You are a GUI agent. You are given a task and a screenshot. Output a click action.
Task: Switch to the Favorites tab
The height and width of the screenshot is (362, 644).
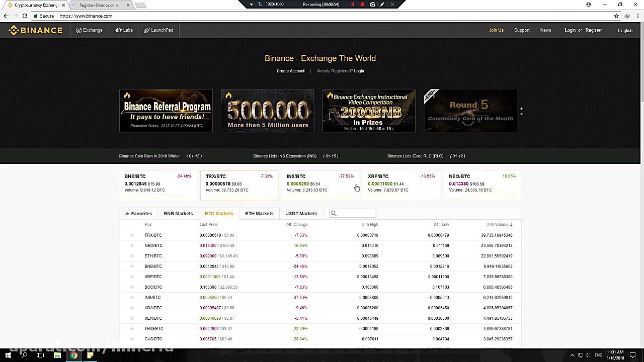click(x=138, y=214)
